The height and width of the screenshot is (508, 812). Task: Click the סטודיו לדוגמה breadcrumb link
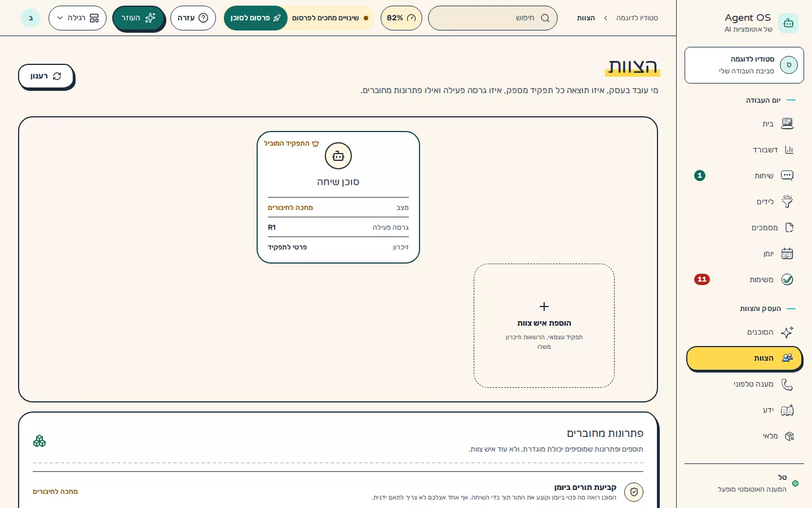pyautogui.click(x=637, y=18)
